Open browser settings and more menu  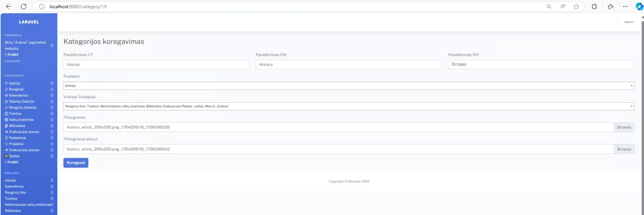click(x=625, y=7)
